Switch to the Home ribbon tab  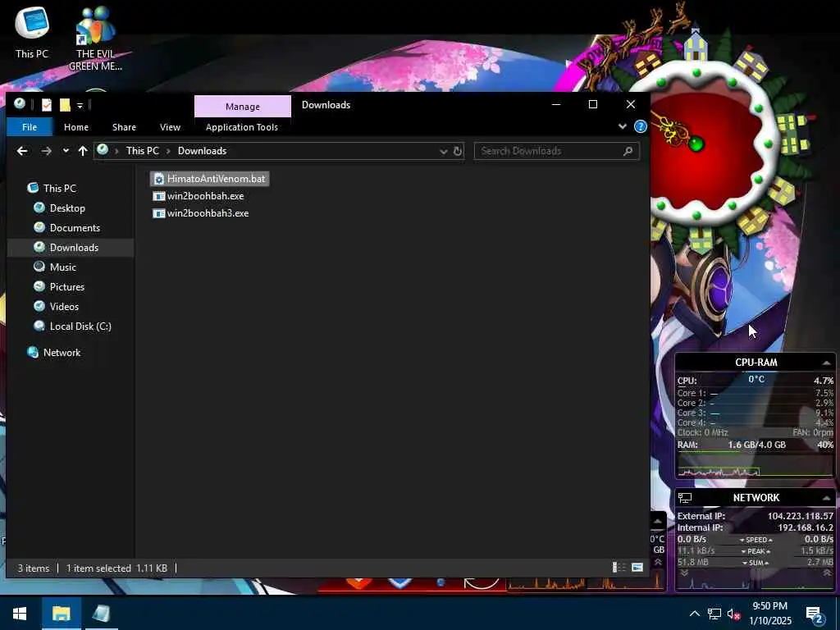coord(76,127)
